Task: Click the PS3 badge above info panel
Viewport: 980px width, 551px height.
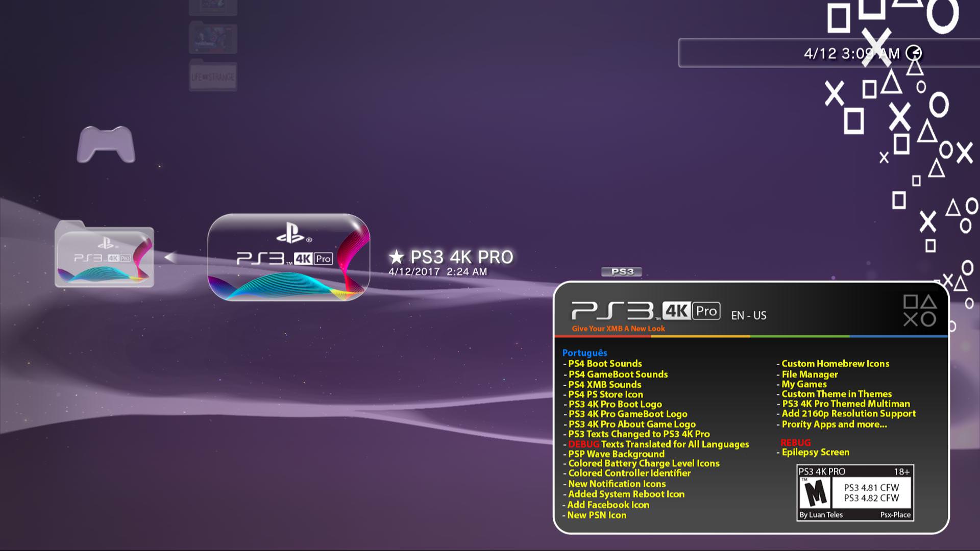Action: pyautogui.click(x=622, y=271)
